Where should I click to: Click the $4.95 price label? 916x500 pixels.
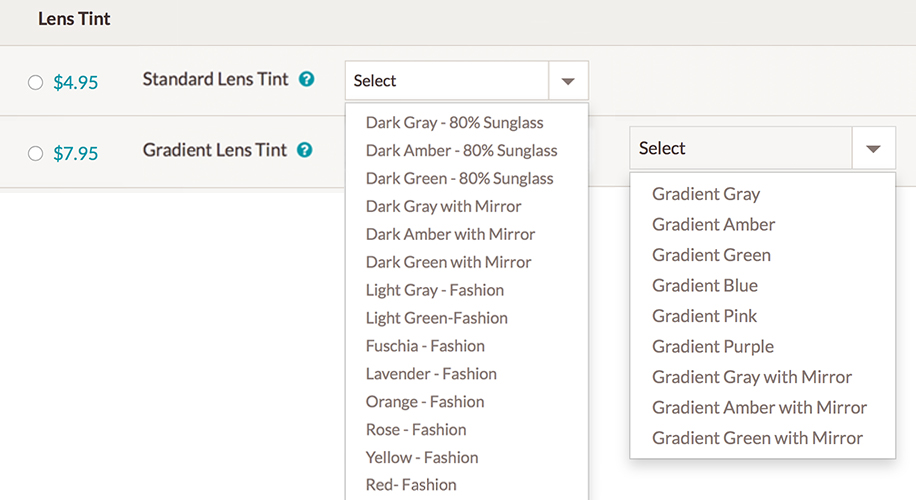tap(76, 83)
